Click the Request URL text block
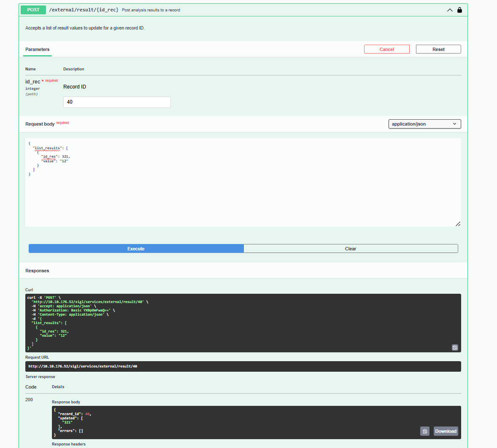The height and width of the screenshot is (448, 497). [243, 366]
